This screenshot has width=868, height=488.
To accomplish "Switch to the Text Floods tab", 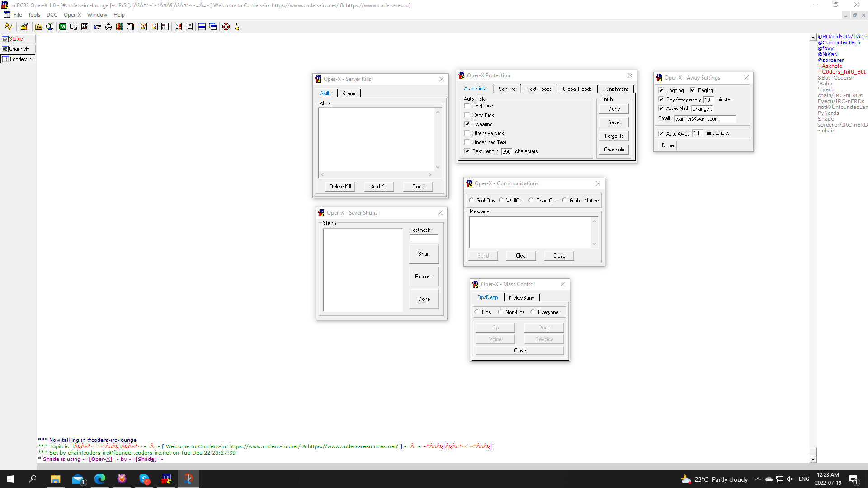I will coord(539,89).
